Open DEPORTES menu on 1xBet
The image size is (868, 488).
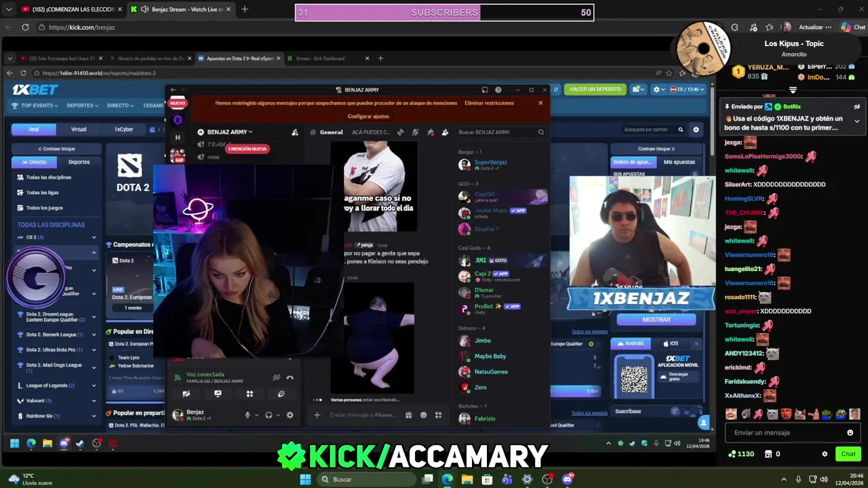tap(83, 106)
